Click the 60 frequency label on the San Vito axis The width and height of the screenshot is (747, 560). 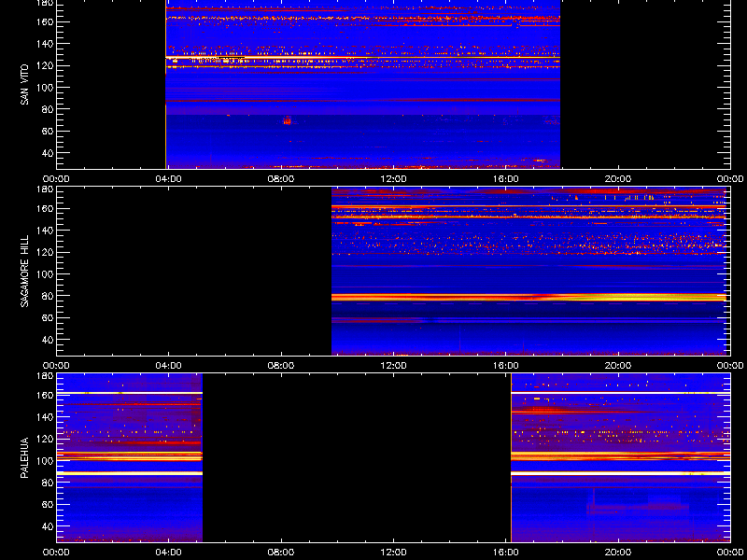coord(49,131)
